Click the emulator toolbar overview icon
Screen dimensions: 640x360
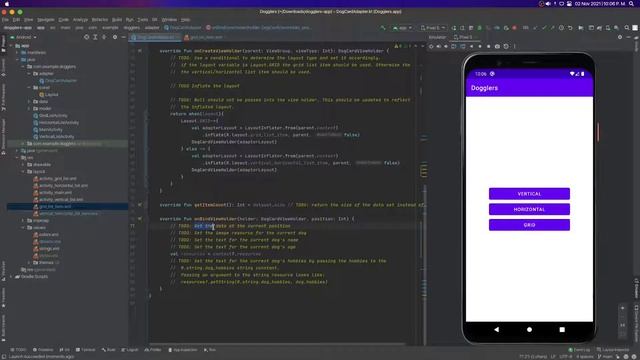[488, 47]
